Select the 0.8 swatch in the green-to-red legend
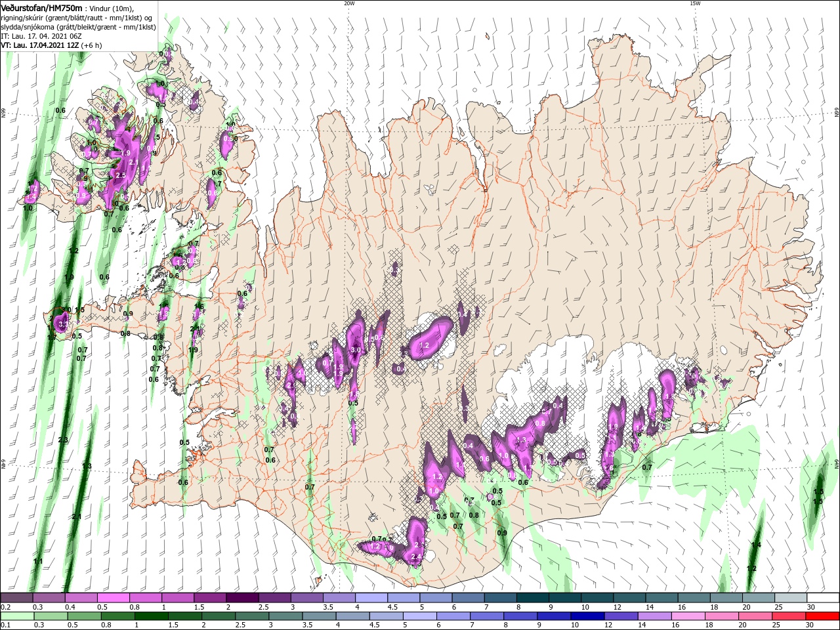This screenshot has width=840, height=630. [x=117, y=616]
